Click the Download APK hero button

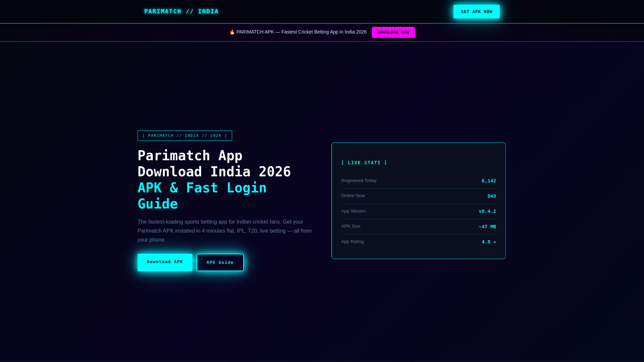(x=165, y=262)
